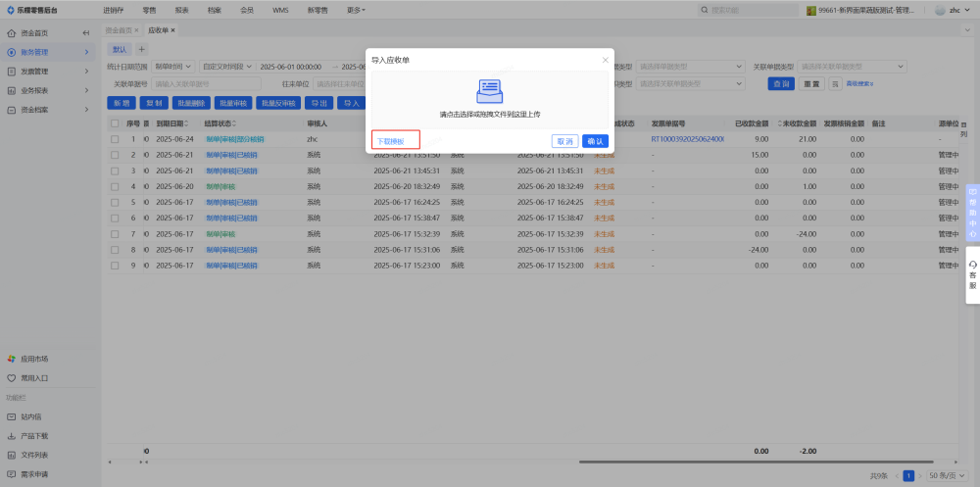Open the 更多 top menu

pos(356,10)
